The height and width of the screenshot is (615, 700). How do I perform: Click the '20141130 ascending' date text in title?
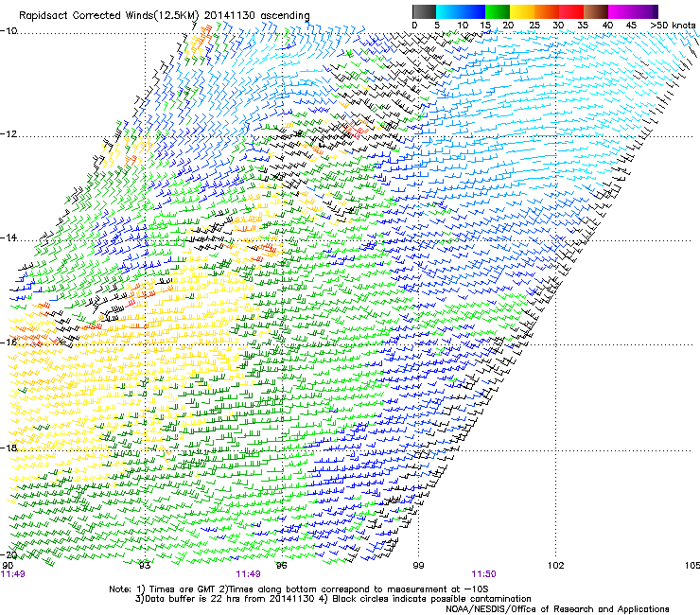pos(256,16)
